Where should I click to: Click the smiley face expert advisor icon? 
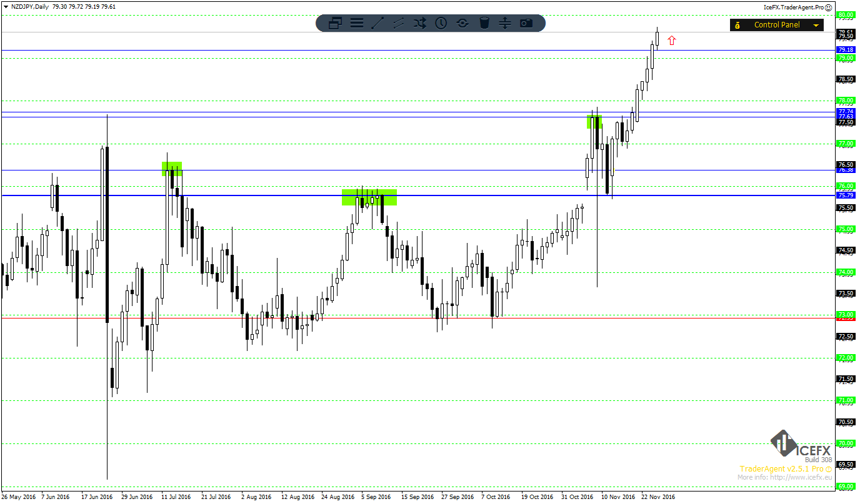[x=829, y=7]
